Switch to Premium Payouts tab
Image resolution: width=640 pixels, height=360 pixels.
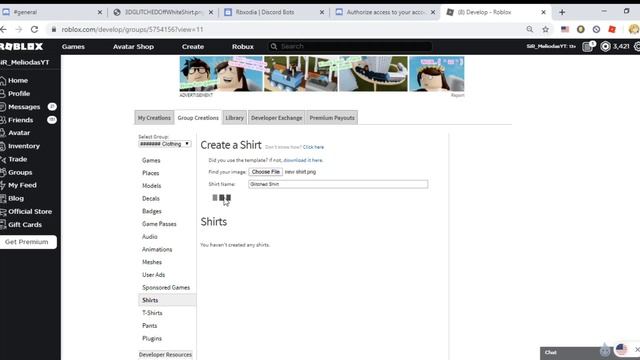point(332,118)
